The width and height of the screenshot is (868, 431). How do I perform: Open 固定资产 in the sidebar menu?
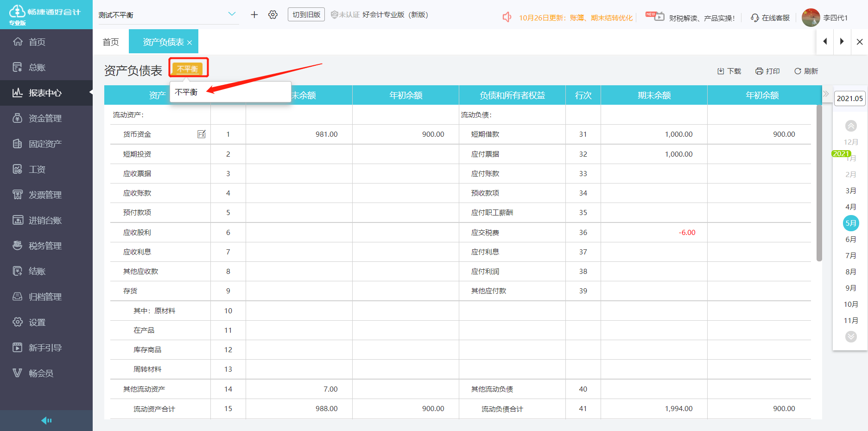pos(45,144)
